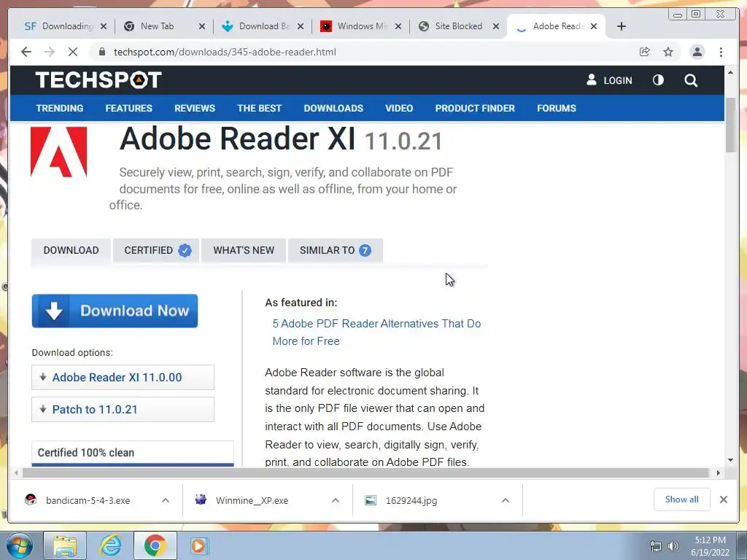Expand options for bandicam-5-4-3.exe download
747x560 pixels.
click(x=166, y=500)
